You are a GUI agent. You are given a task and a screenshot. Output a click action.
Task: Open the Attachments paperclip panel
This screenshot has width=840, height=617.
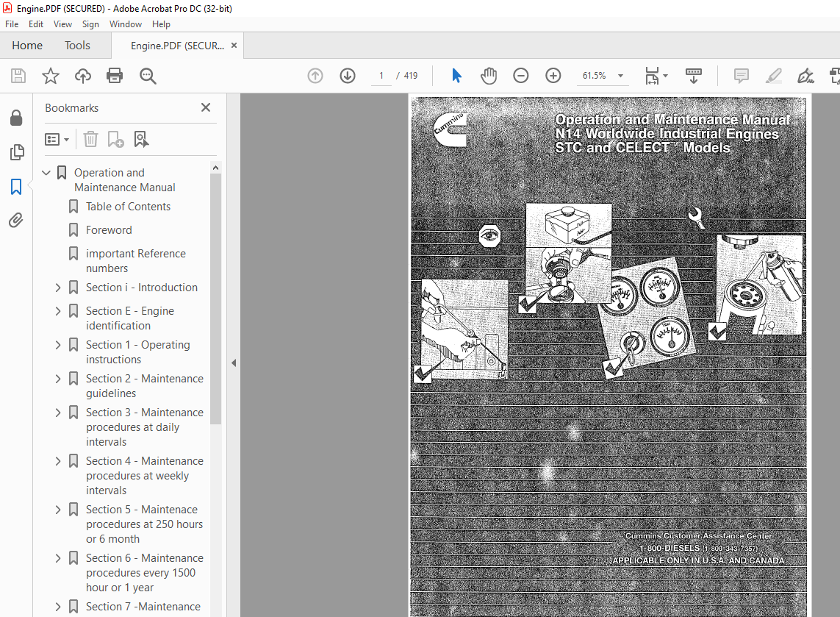[x=16, y=221]
